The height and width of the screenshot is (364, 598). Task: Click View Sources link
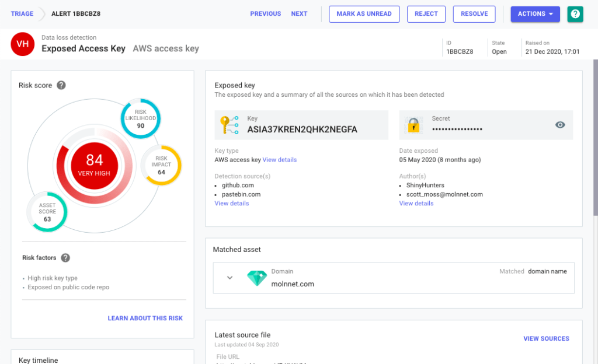[x=546, y=338]
